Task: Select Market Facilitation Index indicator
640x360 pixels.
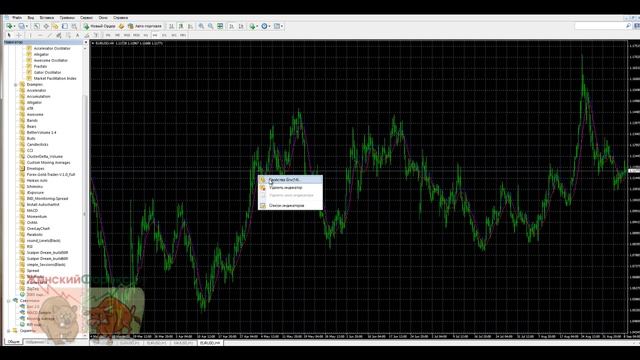Action: pyautogui.click(x=55, y=78)
